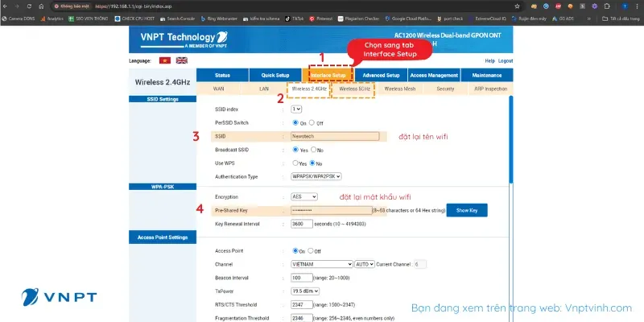
Task: Bookmark this page with the star icon
Action: 517,6
